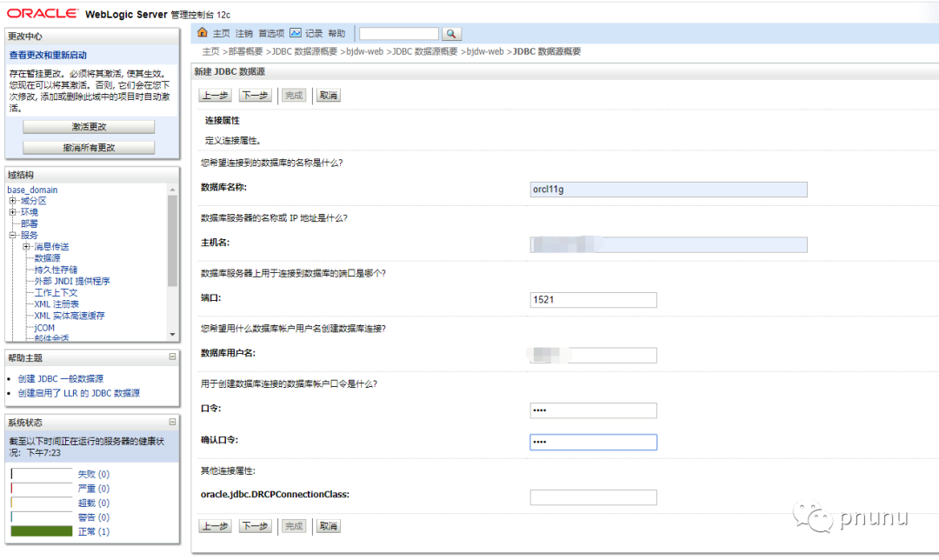Click the domain tree scrollbar down arrow

pos(172,335)
